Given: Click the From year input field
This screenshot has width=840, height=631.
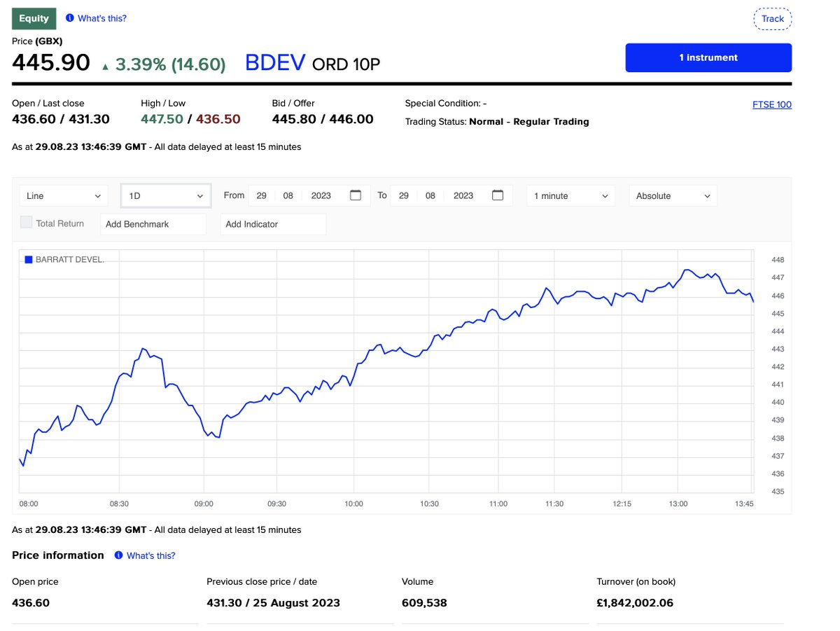Looking at the screenshot, I should (320, 195).
